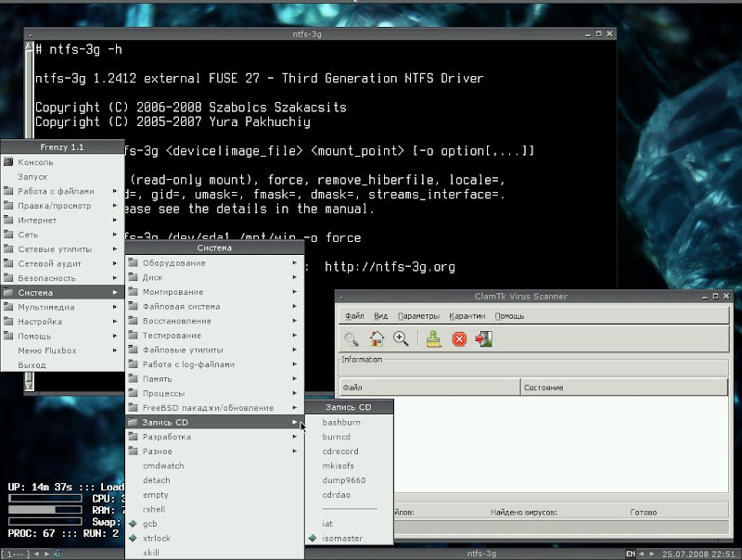Click the ntfs-3g taskbar window entry
This screenshot has width=742, height=560.
coord(481,554)
